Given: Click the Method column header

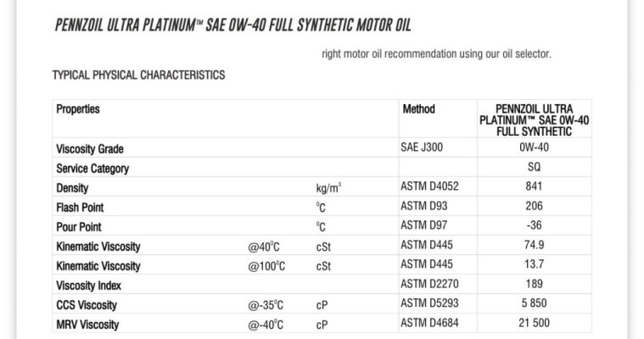Looking at the screenshot, I should pyautogui.click(x=418, y=109).
